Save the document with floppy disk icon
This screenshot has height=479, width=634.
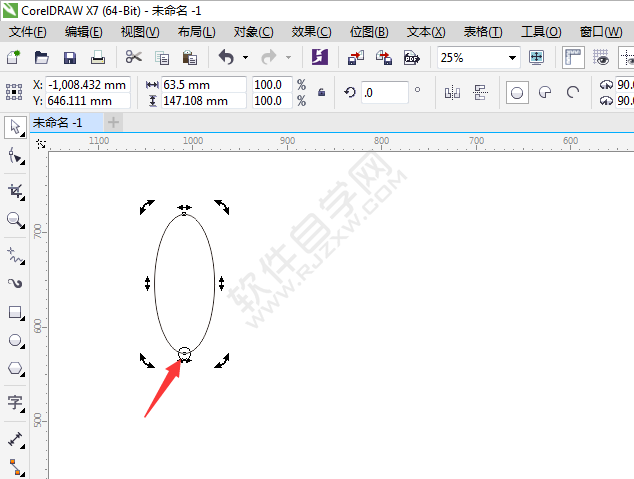(x=70, y=58)
